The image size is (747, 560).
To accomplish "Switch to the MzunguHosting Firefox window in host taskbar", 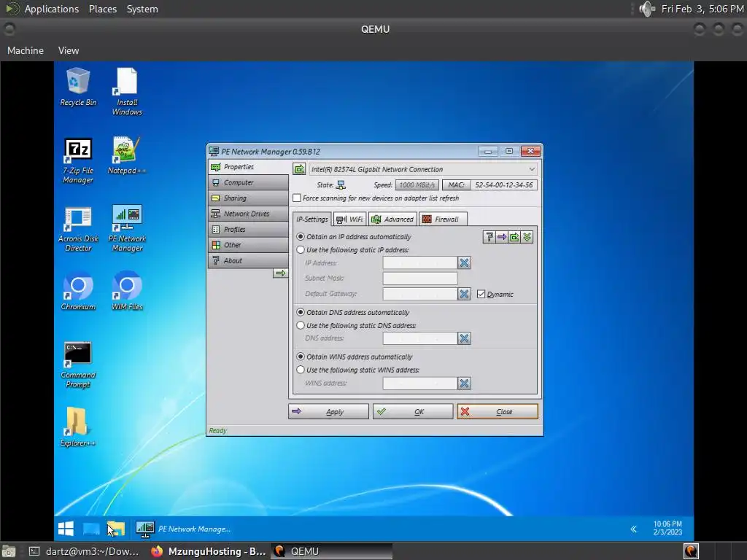I will pos(209,551).
